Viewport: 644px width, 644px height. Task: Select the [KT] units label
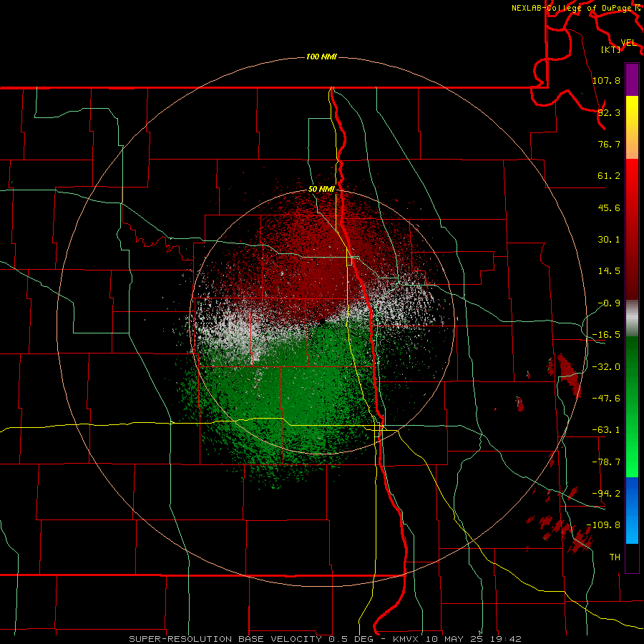[611, 49]
